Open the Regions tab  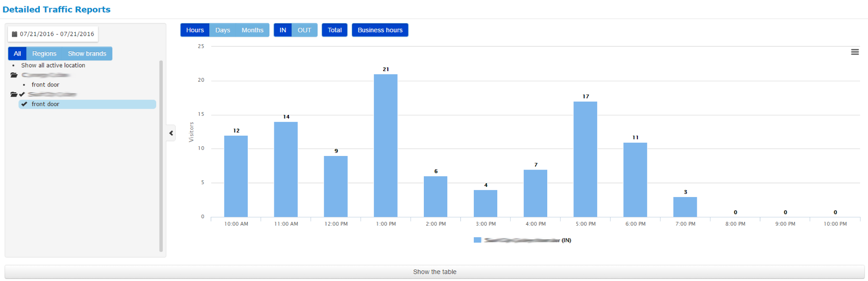coord(44,53)
